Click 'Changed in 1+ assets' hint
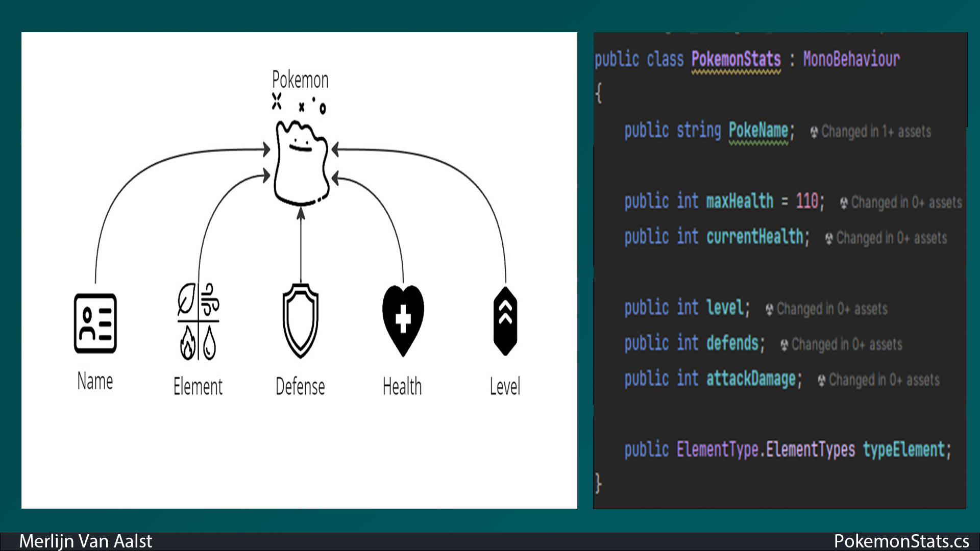Image resolution: width=980 pixels, height=551 pixels. (876, 132)
